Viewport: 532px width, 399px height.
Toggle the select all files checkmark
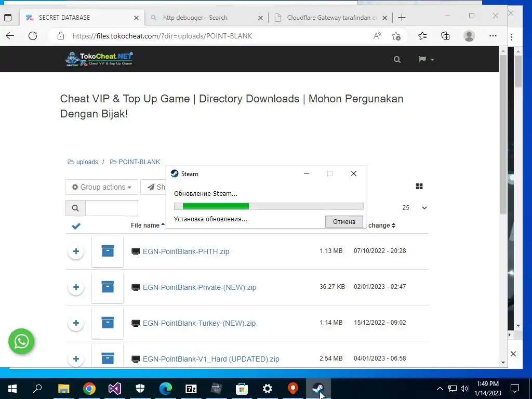[76, 226]
